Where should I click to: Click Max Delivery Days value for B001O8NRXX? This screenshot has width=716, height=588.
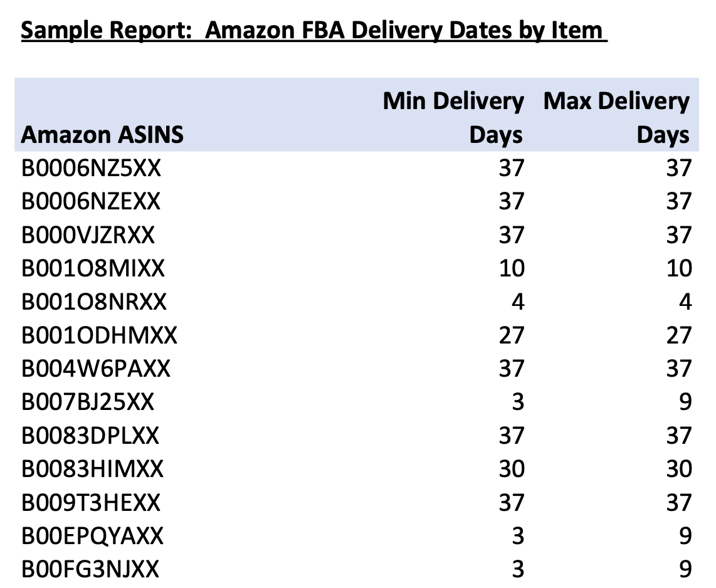click(x=685, y=302)
